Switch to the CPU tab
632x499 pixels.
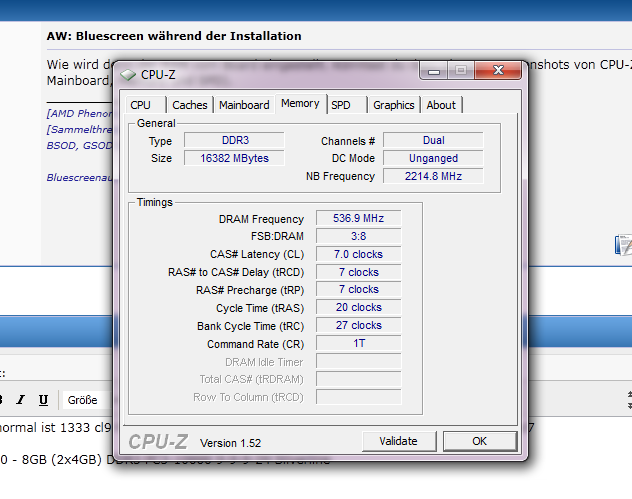coord(146,105)
